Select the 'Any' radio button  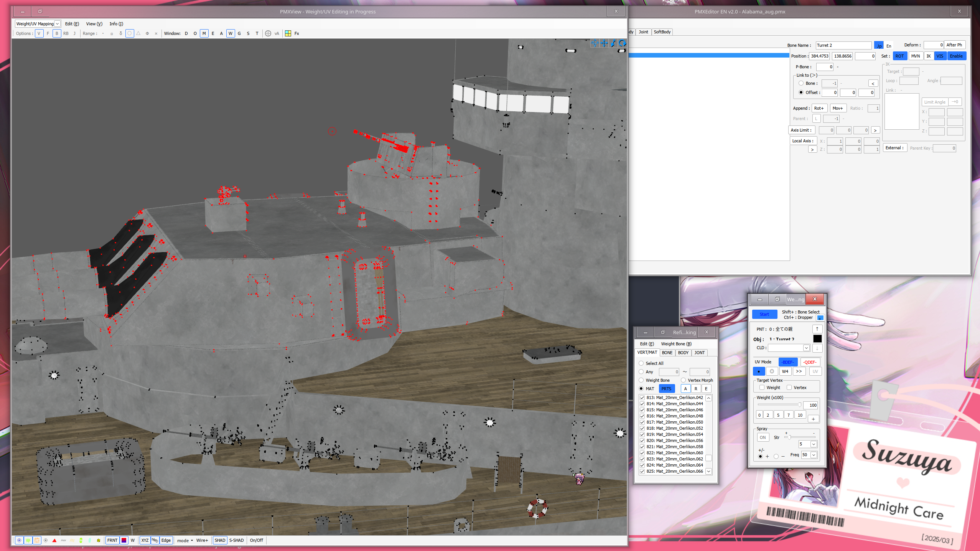pos(641,372)
